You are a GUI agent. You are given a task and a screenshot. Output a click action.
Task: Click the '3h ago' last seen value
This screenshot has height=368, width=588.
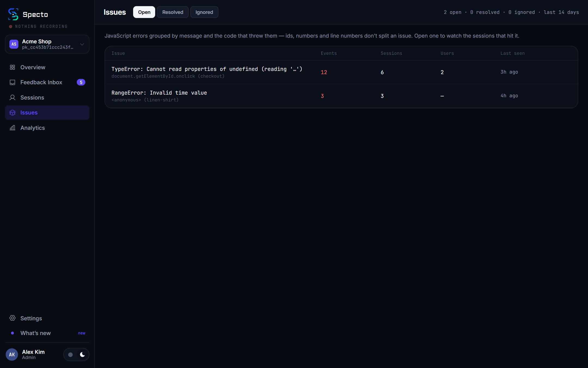click(509, 72)
